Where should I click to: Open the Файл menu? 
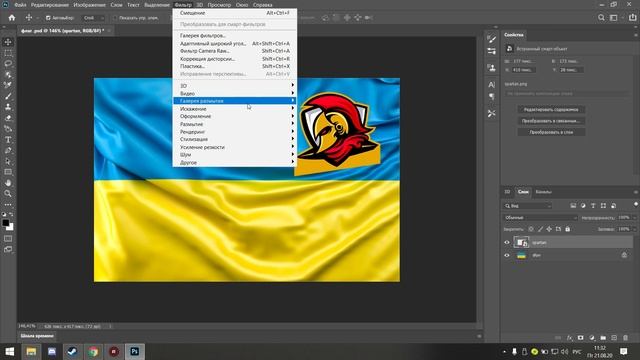click(20, 5)
